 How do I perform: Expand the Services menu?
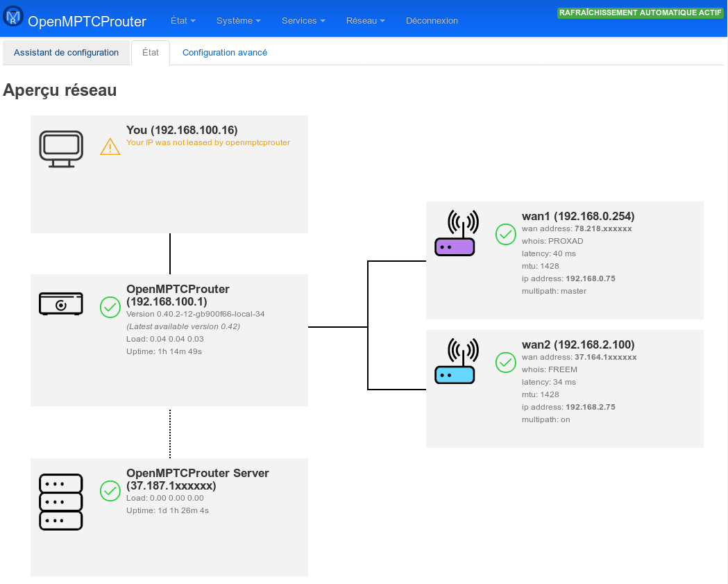click(x=303, y=20)
